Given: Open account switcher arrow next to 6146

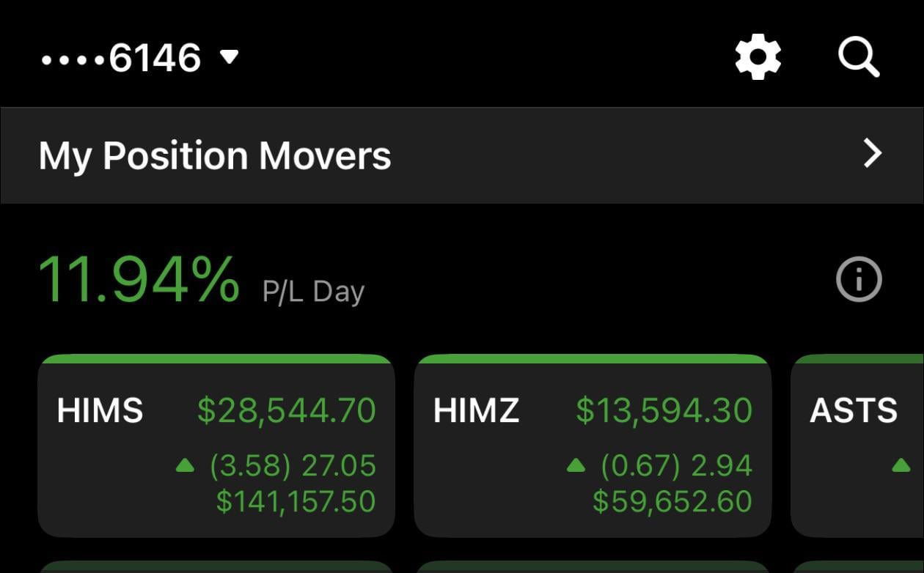Looking at the screenshot, I should 230,56.
